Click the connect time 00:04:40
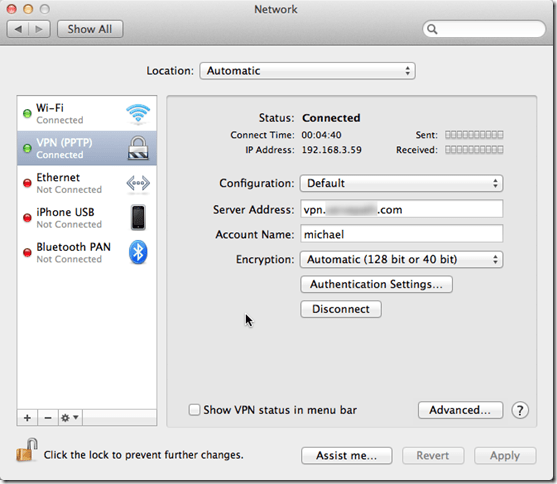Viewport: 557px width, 484px height. point(321,135)
